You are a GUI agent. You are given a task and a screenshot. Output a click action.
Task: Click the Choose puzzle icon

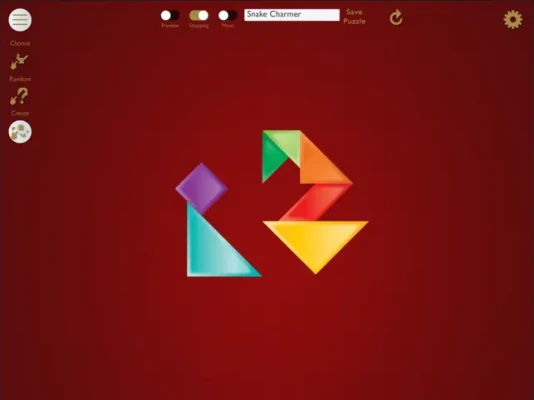pyautogui.click(x=19, y=62)
